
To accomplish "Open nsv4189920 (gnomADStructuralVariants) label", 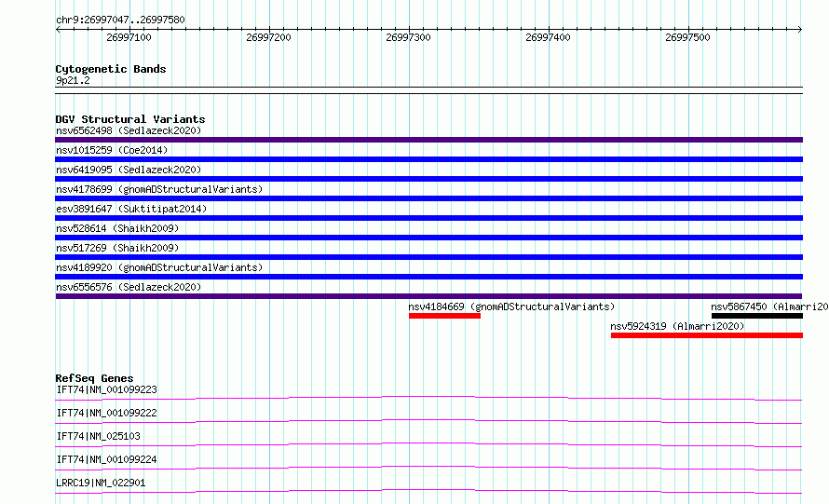I will tap(159, 267).
